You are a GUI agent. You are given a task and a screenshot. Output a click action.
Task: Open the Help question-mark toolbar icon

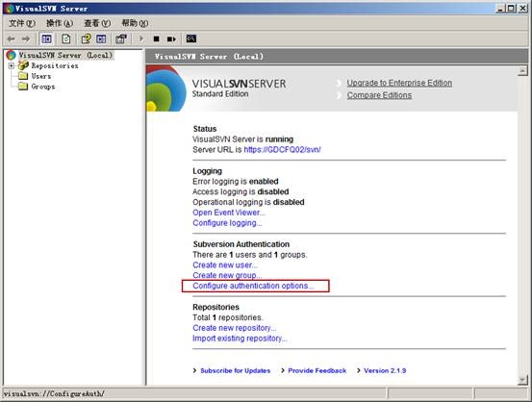(86, 39)
